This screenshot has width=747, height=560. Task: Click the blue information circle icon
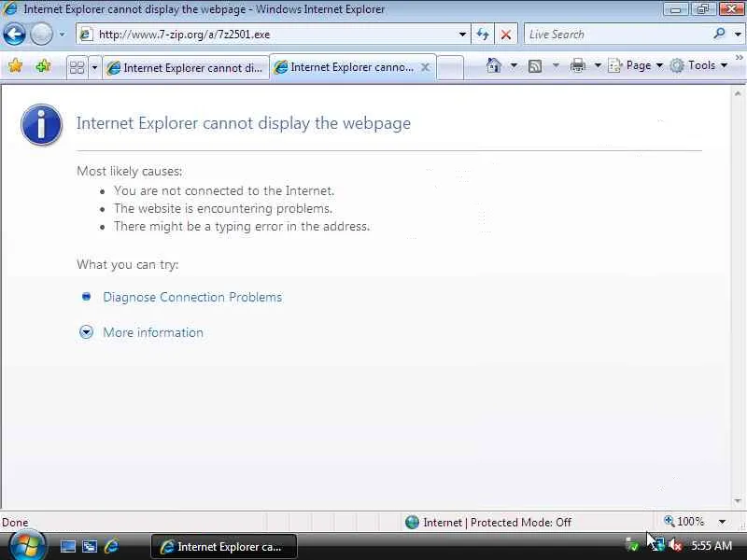pos(41,125)
